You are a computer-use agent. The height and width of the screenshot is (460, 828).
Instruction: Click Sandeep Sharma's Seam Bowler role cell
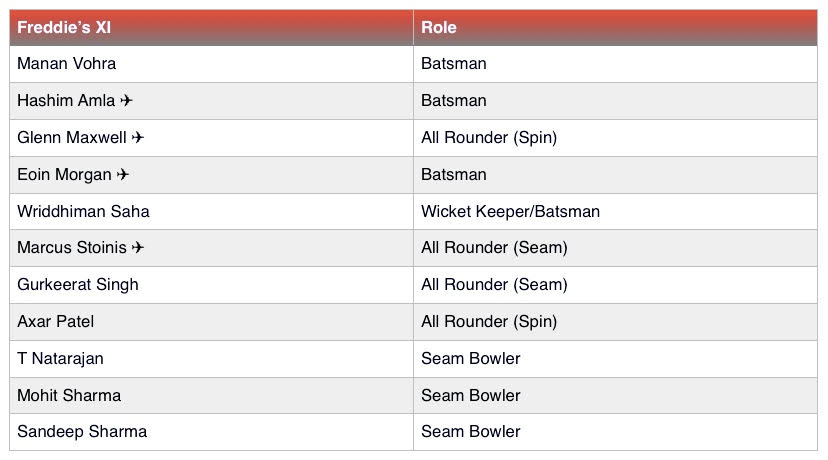(x=615, y=432)
